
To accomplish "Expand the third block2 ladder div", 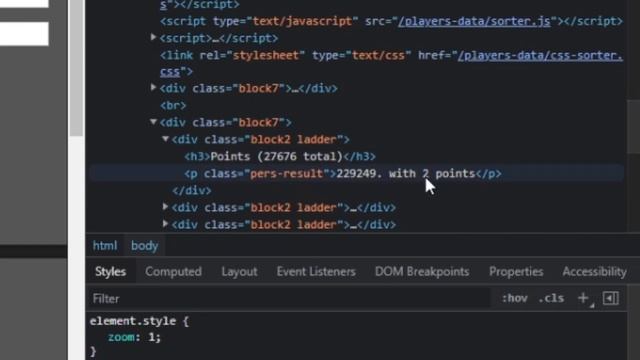I will pyautogui.click(x=165, y=224).
